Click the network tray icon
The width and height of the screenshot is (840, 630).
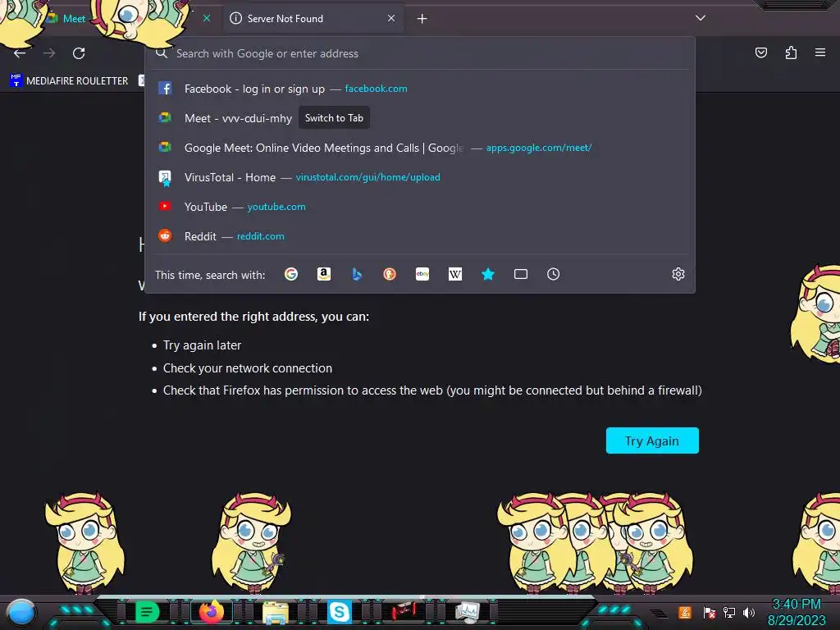click(x=728, y=612)
